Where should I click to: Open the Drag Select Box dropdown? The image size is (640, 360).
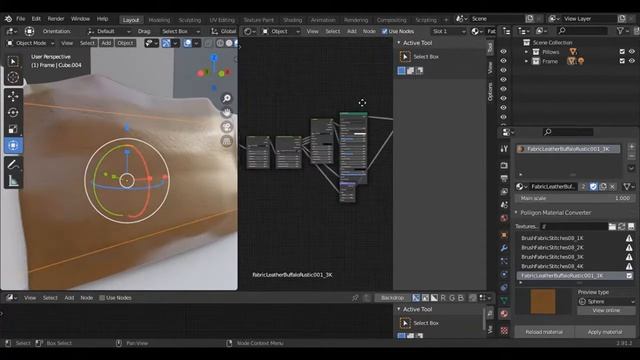click(180, 31)
